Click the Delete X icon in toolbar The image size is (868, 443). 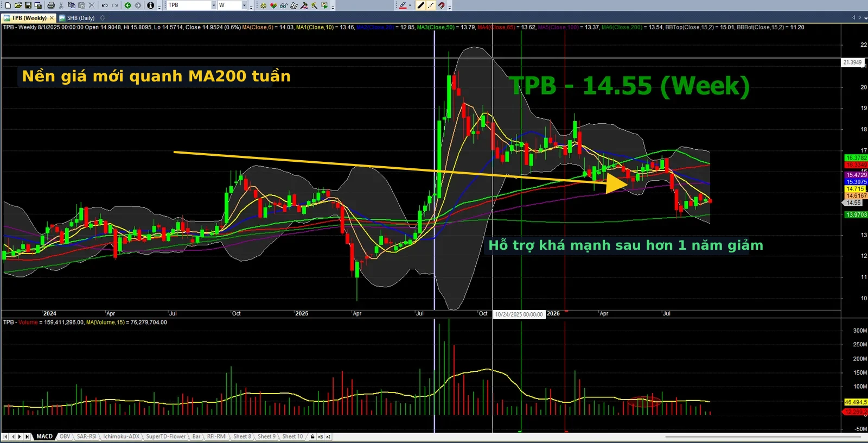[91, 5]
